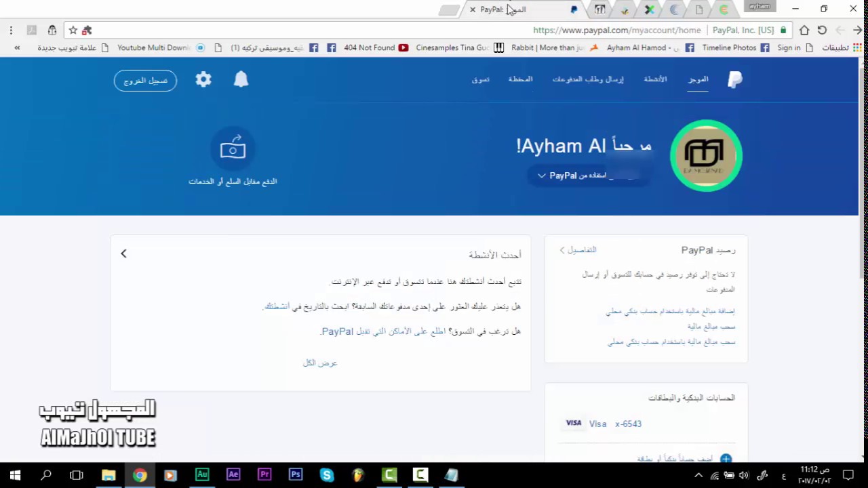Expand the recent activity panel chevron
The image size is (868, 488).
coord(123,253)
